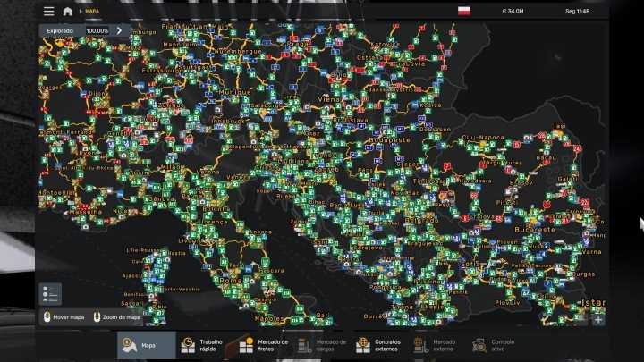The height and width of the screenshot is (362, 644).
Task: Click the Zoom do mapa hint
Action: [117, 317]
